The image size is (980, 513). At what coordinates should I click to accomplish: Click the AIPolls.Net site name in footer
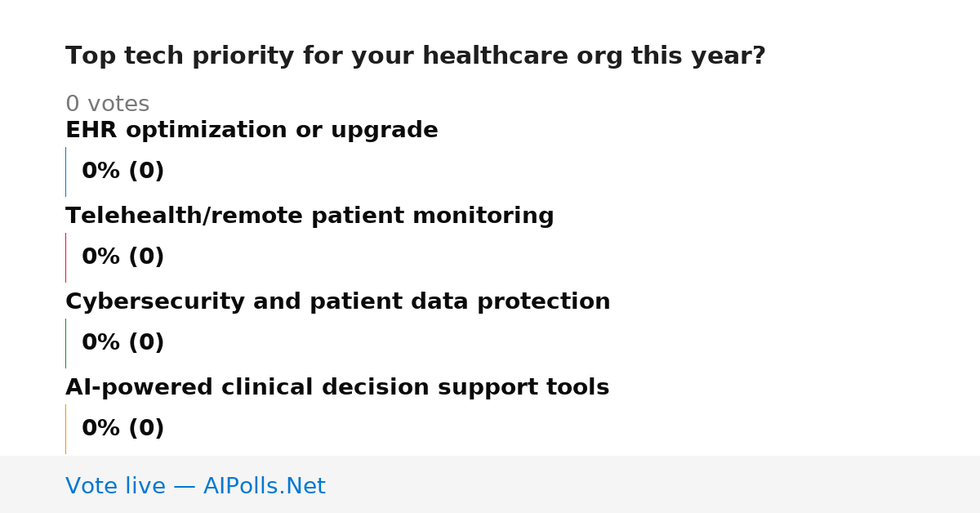point(265,487)
